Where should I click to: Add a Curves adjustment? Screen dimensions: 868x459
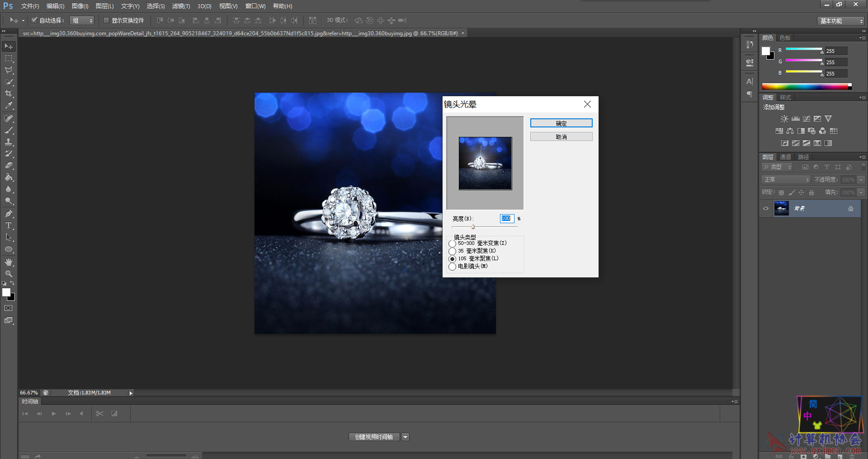pos(807,119)
